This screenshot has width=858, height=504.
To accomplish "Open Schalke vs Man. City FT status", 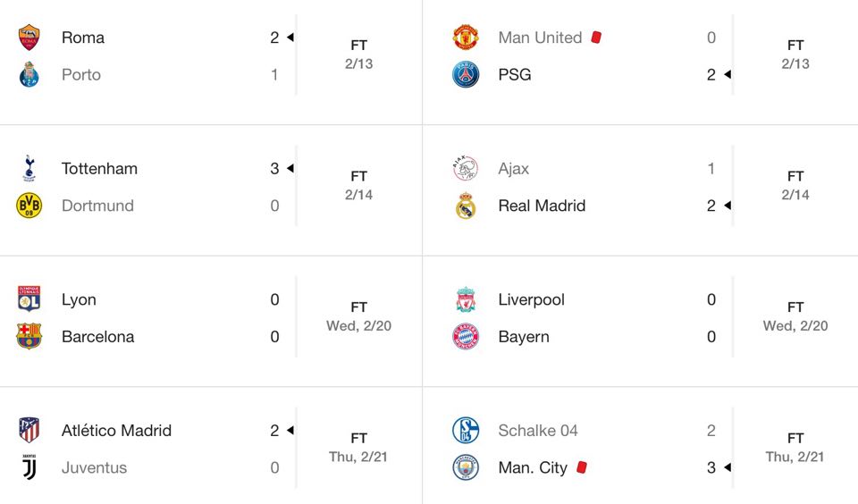I will (x=795, y=439).
